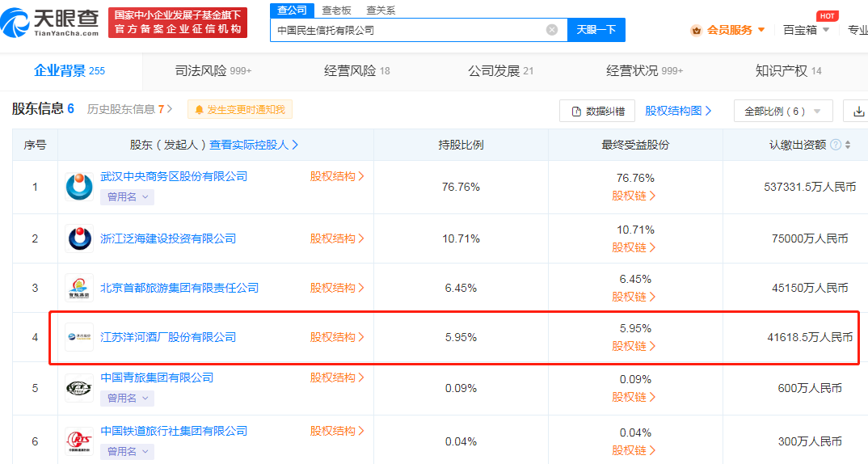Switch to the 司法风险 tab
The width and height of the screenshot is (868, 464).
click(213, 71)
